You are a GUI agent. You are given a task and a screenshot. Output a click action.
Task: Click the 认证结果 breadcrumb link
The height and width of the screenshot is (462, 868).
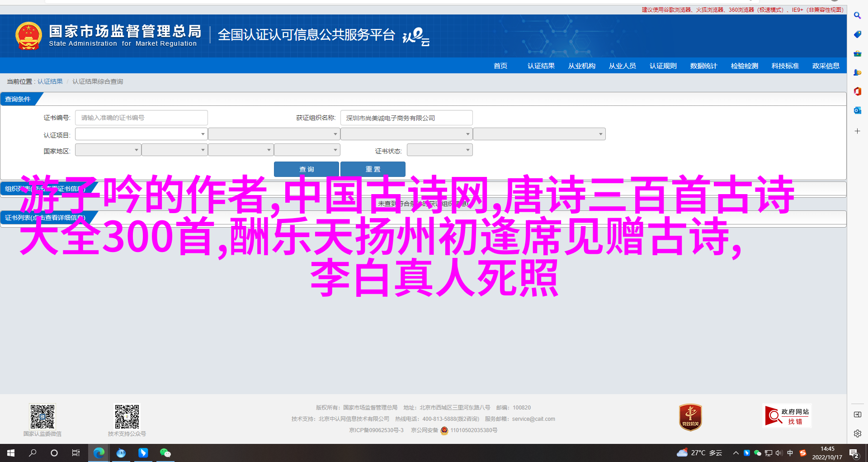click(x=50, y=81)
